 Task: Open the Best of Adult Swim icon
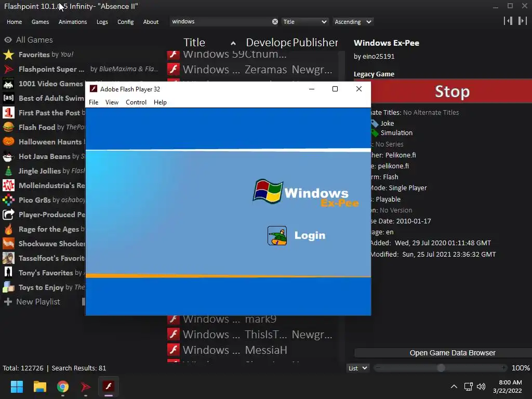pos(8,98)
